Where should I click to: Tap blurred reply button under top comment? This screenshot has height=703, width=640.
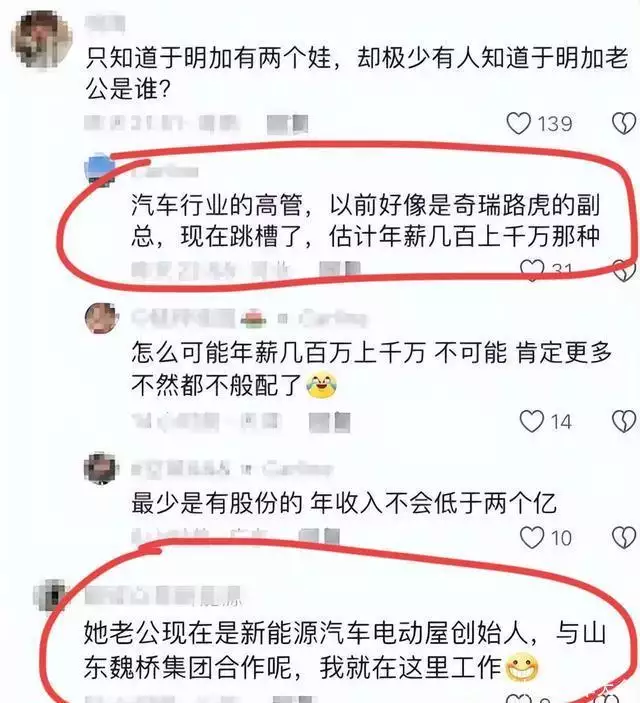pyautogui.click(x=287, y=123)
